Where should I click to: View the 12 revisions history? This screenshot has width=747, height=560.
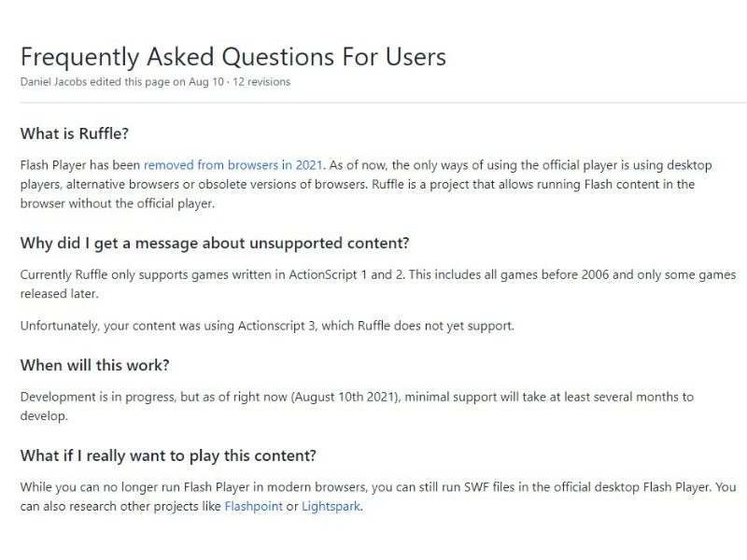pyautogui.click(x=261, y=82)
